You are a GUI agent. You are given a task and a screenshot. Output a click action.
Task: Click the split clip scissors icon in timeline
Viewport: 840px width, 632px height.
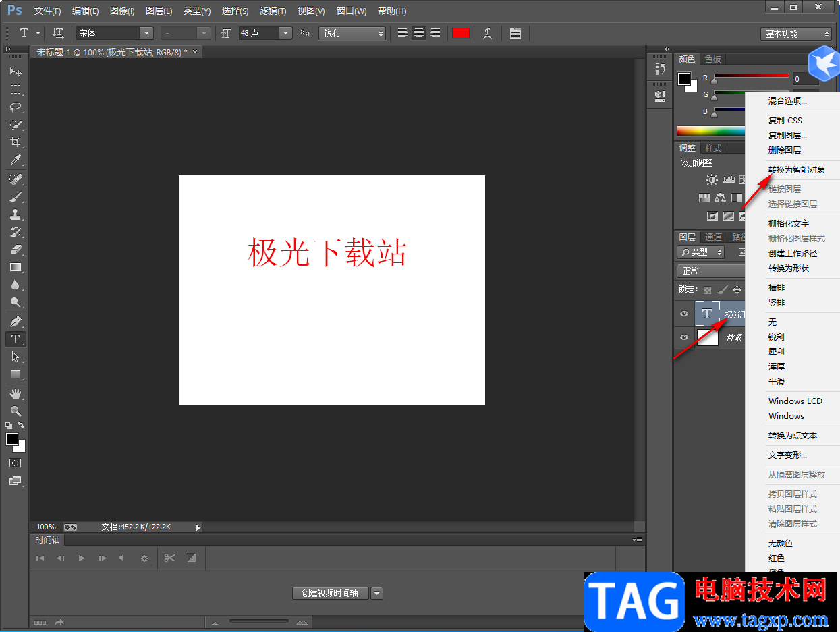click(x=169, y=558)
